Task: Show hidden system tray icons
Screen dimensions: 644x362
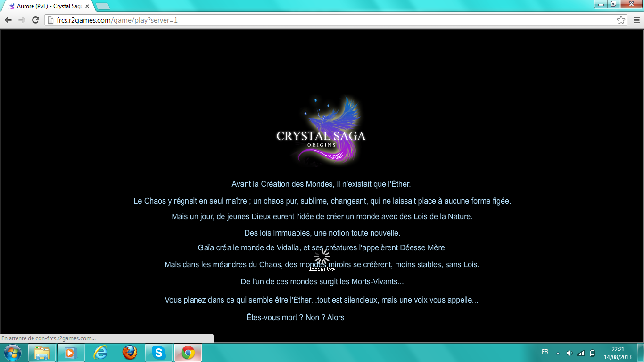Action: point(558,353)
